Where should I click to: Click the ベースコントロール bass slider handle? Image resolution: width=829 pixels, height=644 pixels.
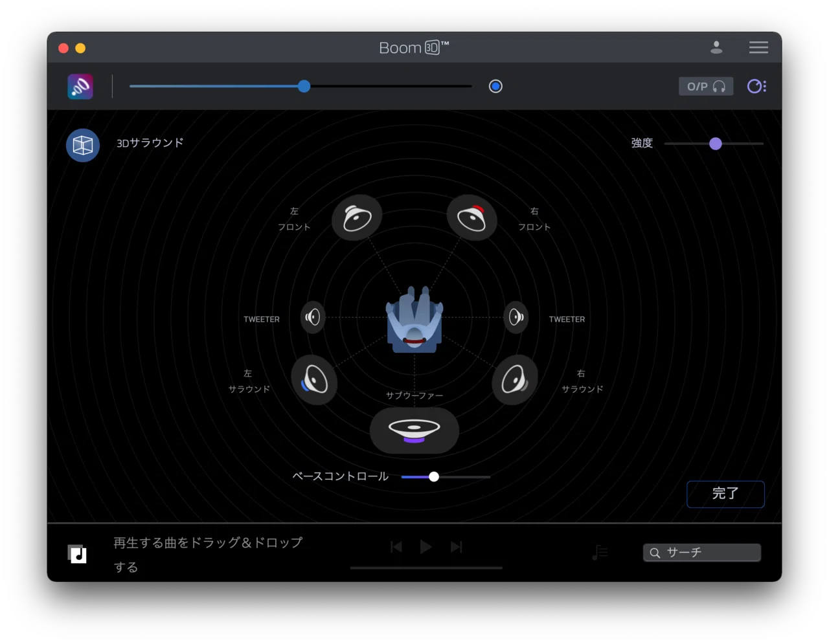tap(434, 477)
